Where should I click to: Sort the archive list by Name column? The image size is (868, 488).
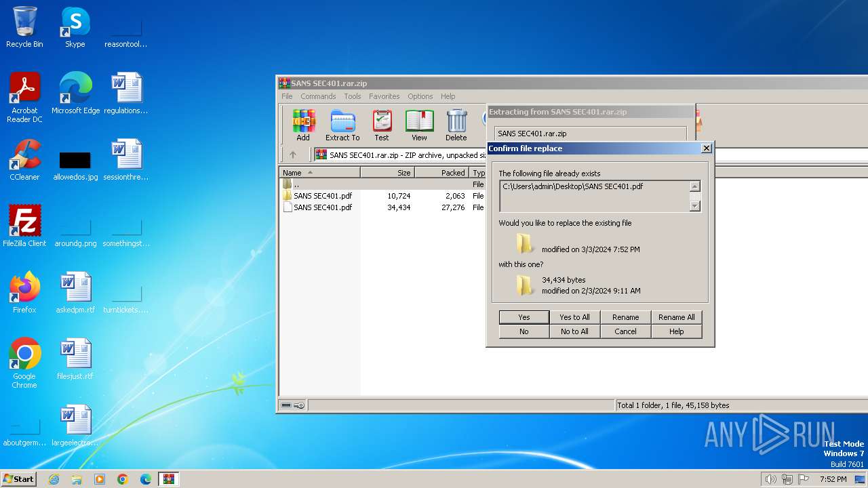click(319, 173)
